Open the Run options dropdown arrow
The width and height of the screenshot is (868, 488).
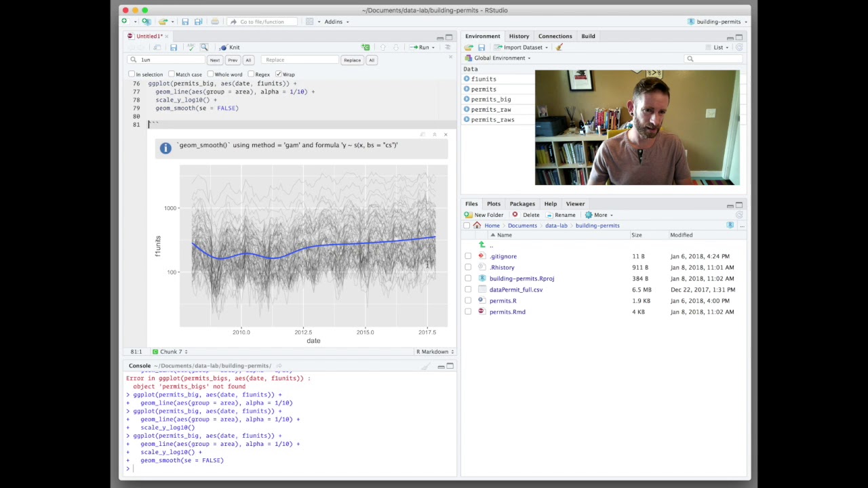pos(433,47)
